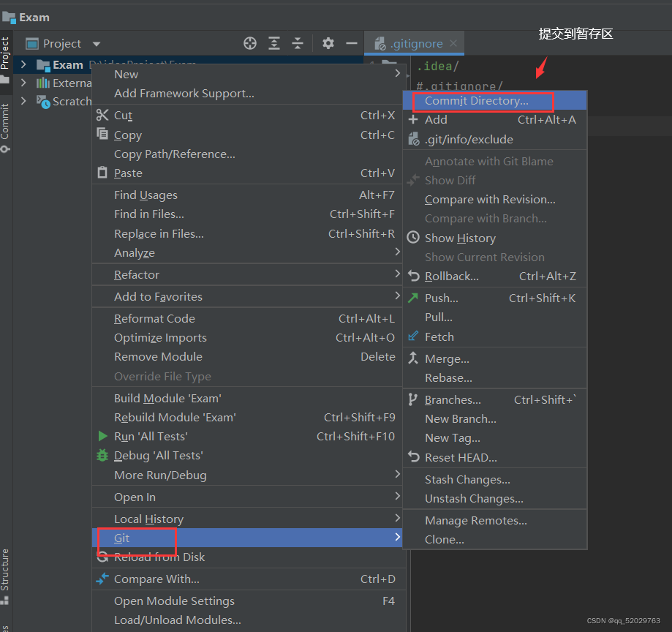This screenshot has height=632, width=672.
Task: Click the Exam folder icon in project tree
Action: point(43,65)
